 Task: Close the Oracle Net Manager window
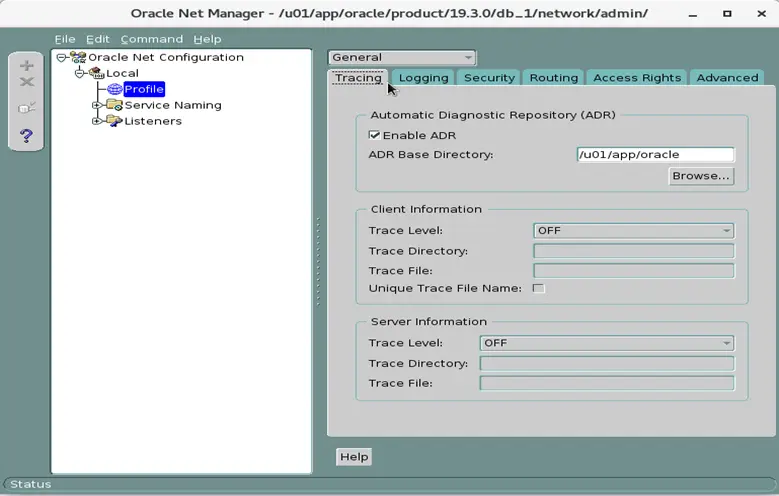(761, 14)
